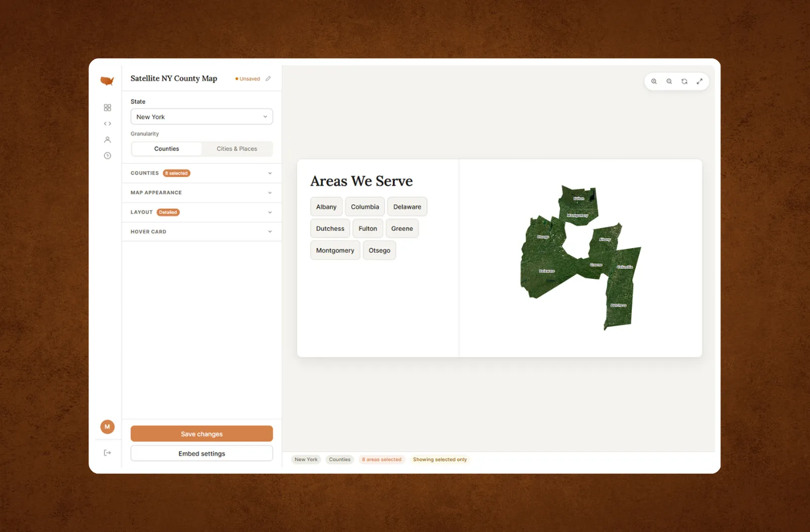Click the Counties status bar tag
The image size is (810, 532).
(340, 460)
